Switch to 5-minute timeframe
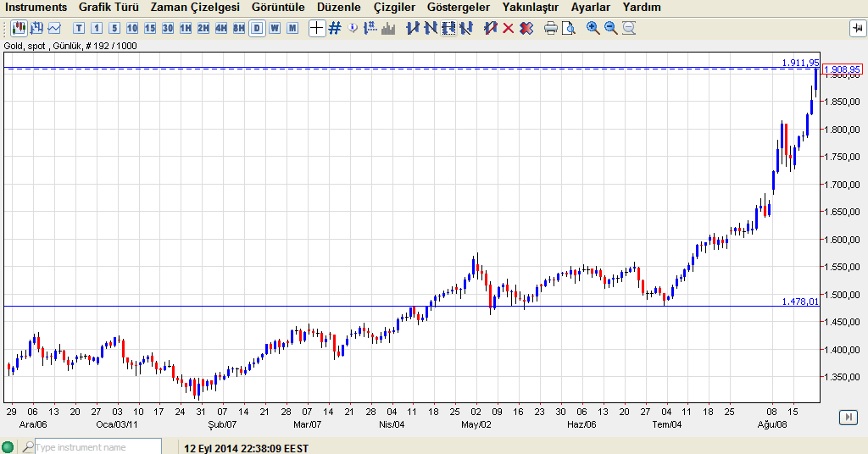 [x=114, y=28]
